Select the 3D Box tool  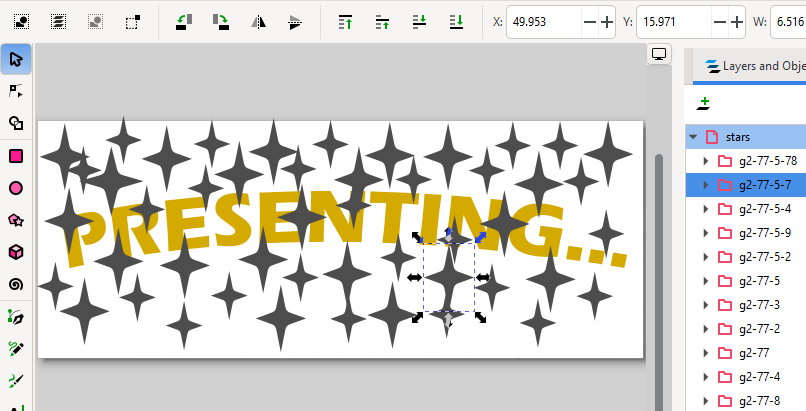[16, 252]
